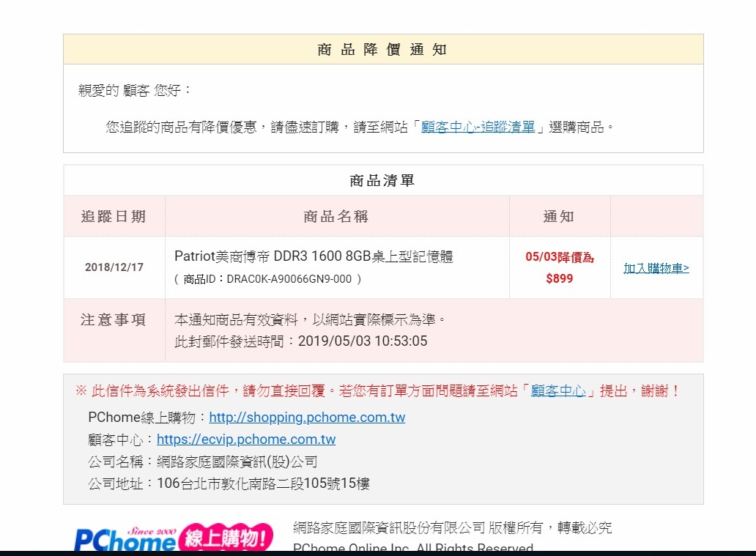Click the 商品清單 table title
The image size is (756, 556).
382,181
